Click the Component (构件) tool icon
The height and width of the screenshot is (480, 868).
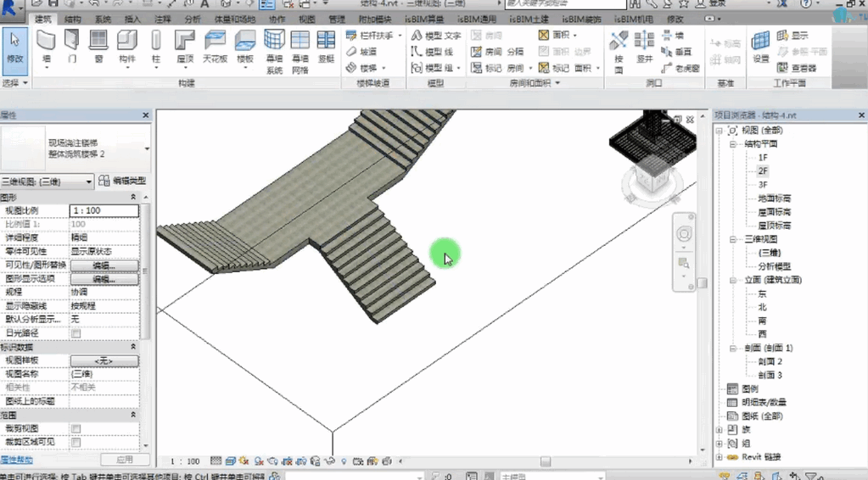(127, 42)
